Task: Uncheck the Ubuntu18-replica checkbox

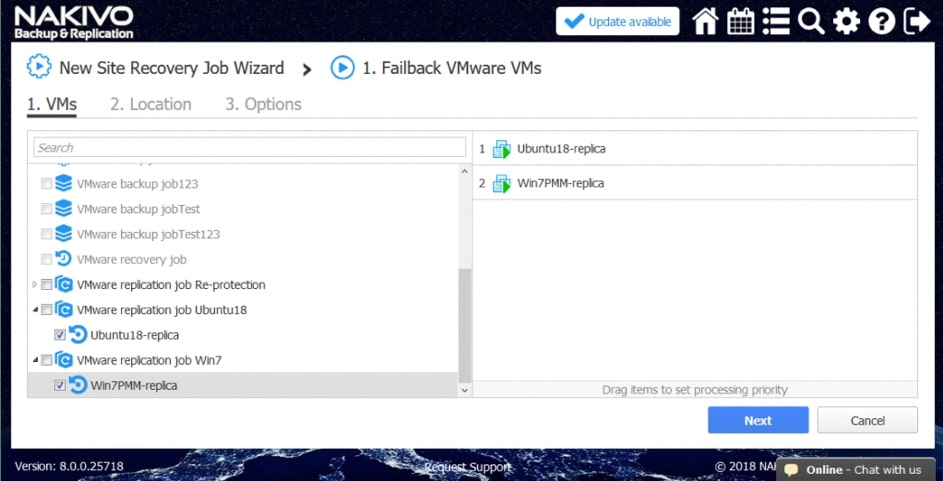Action: [60, 335]
